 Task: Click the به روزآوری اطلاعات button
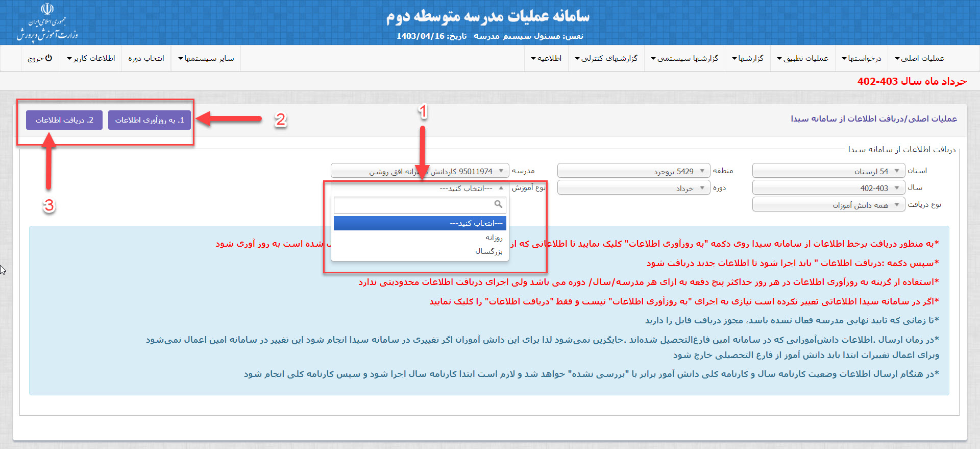click(149, 120)
